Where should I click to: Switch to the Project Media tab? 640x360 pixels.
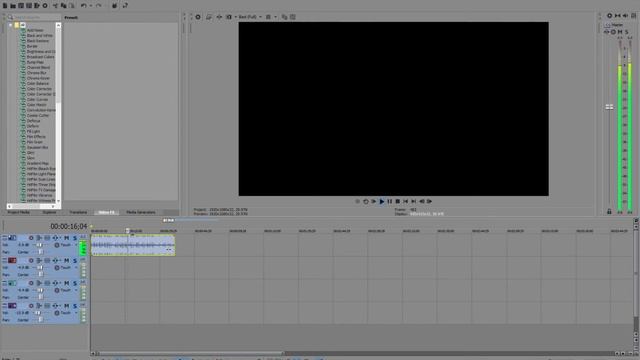tap(19, 212)
